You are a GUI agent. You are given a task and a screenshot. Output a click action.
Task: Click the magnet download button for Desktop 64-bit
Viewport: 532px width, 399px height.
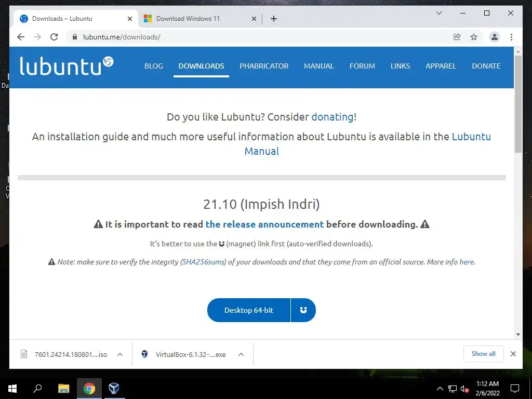(303, 310)
